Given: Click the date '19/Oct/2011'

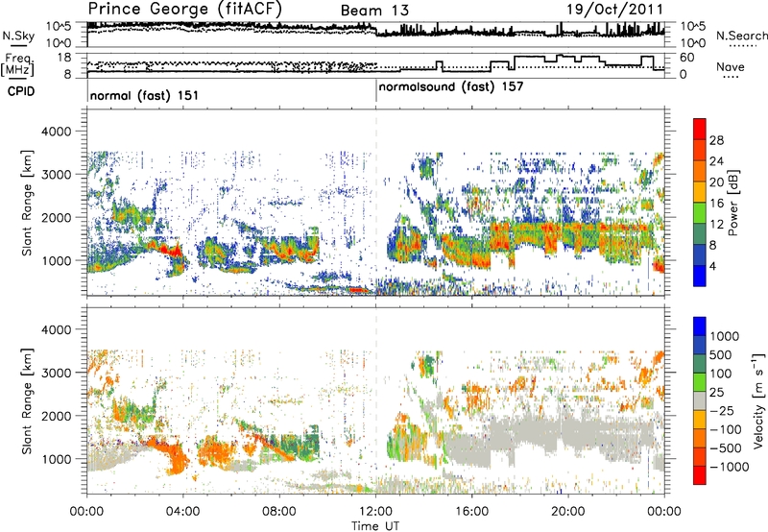Looking at the screenshot, I should [614, 10].
